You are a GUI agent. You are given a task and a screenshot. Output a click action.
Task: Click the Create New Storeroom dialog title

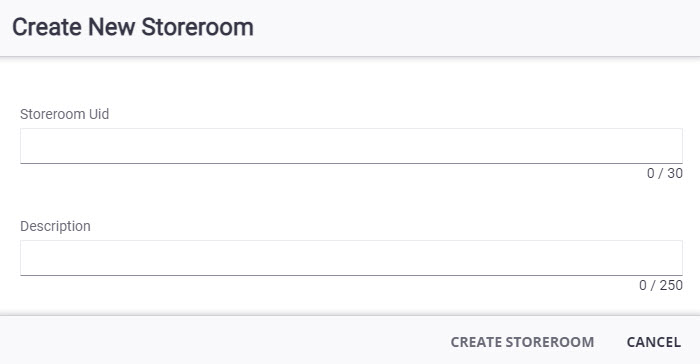[x=133, y=27]
